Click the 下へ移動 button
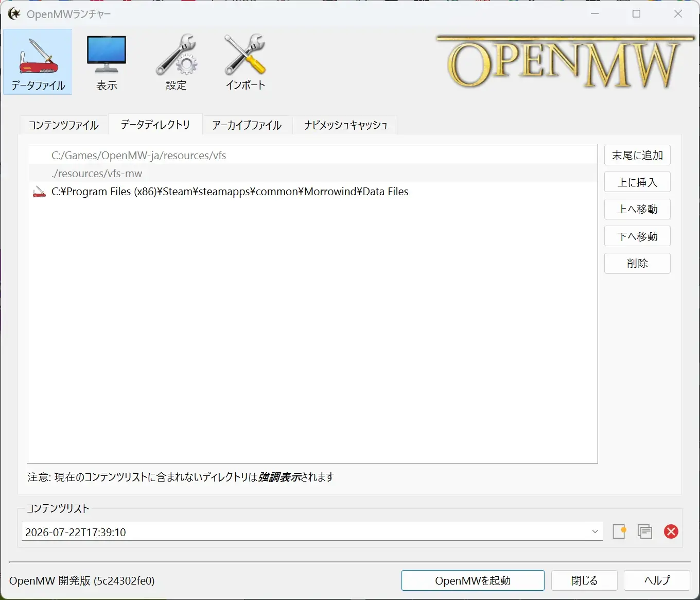 (637, 236)
